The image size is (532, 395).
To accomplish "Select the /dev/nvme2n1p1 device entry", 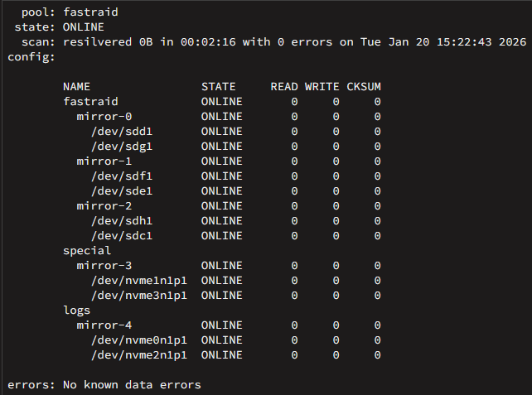I will click(139, 355).
